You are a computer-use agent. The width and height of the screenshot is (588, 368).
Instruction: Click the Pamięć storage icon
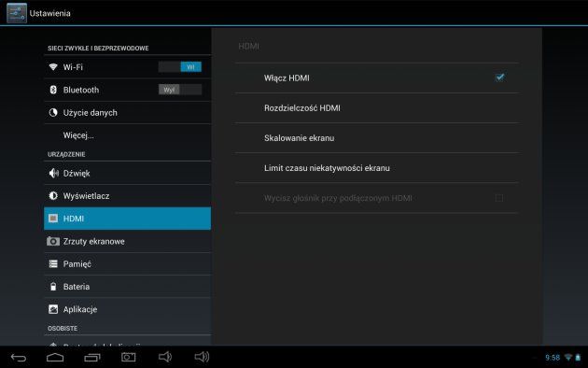[53, 263]
